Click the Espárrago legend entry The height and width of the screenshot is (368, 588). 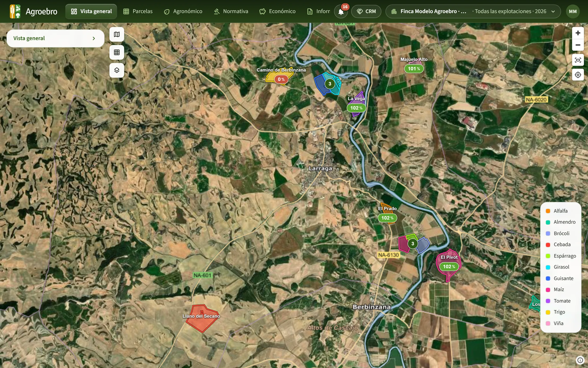coord(561,256)
